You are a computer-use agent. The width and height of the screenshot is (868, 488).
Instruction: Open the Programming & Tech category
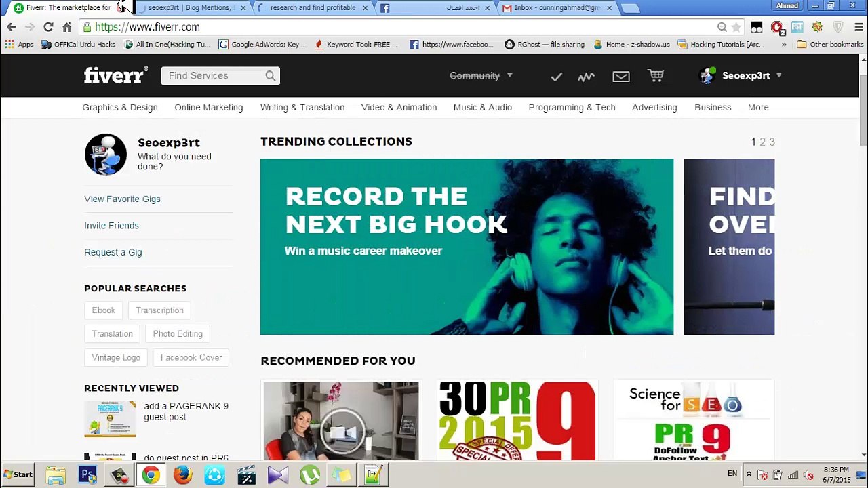pyautogui.click(x=572, y=107)
